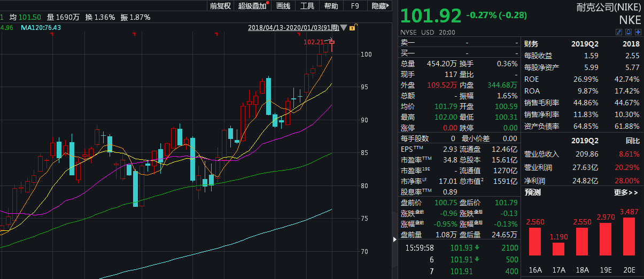The width and height of the screenshot is (644, 279).
Task: Select the latest weekly candlestick at top right
Action: click(x=332, y=45)
